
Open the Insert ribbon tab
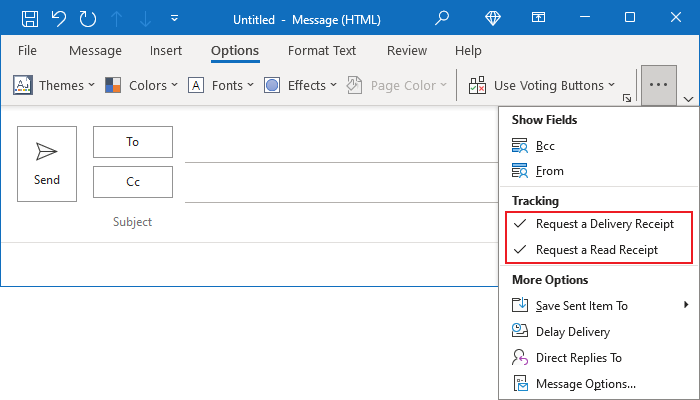tap(166, 51)
